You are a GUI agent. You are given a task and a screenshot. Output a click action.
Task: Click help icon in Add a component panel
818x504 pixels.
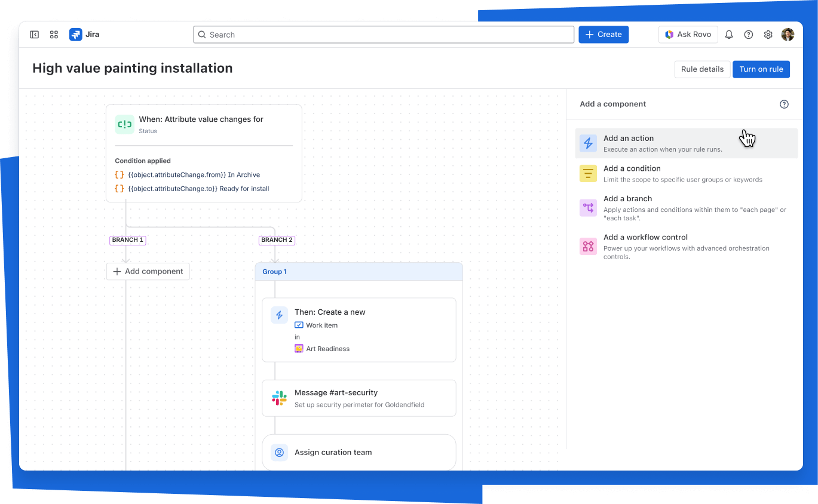click(x=784, y=105)
